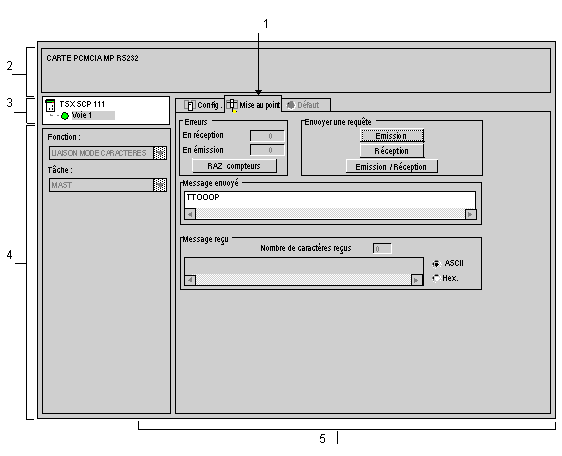Click the TSX SCP 111 module icon

[x=50, y=105]
